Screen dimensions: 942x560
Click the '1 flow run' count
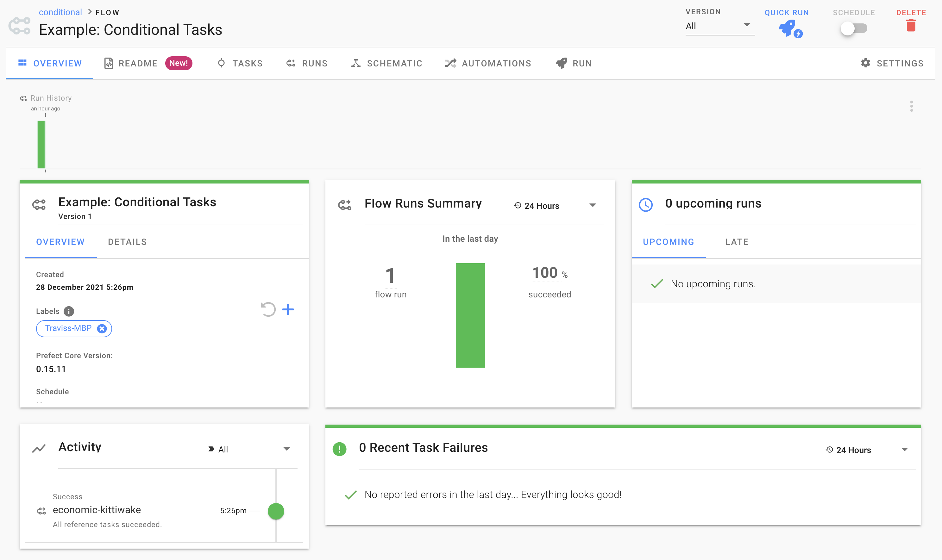[x=390, y=282]
